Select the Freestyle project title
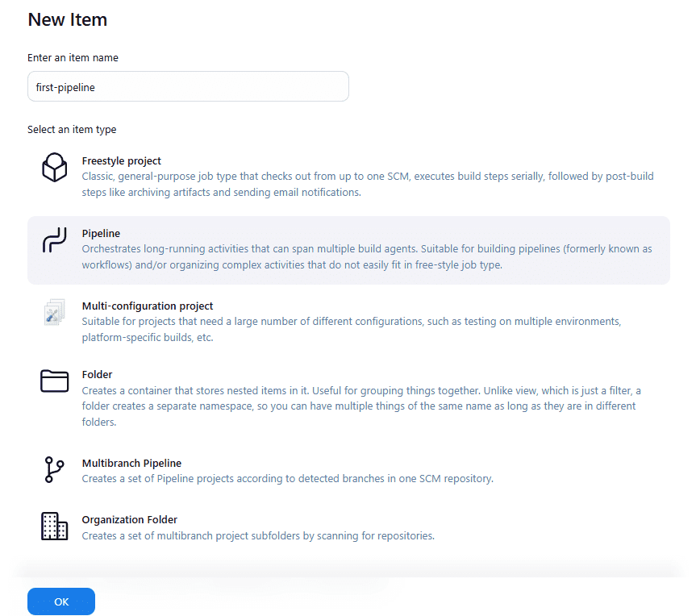Viewport: 696px width, 616px height. (x=122, y=161)
